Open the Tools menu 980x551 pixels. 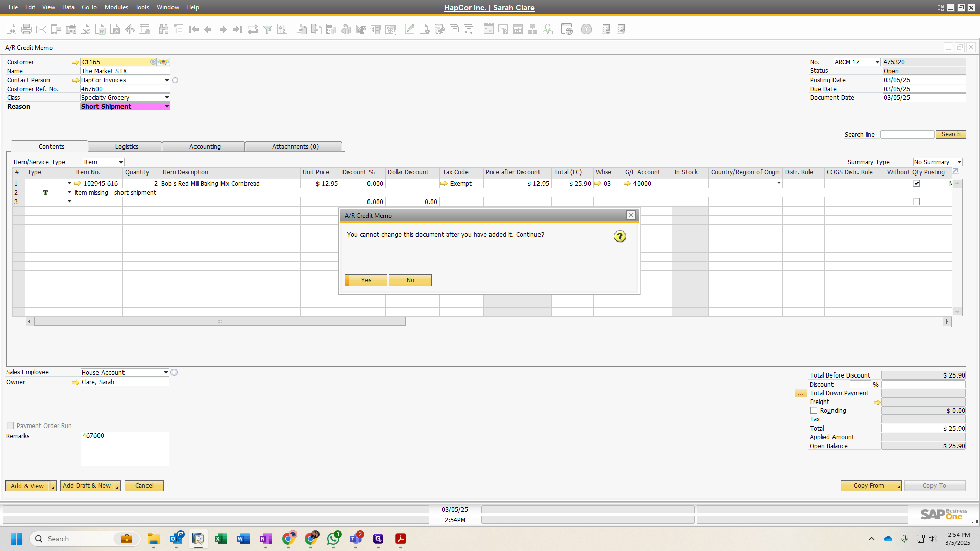pos(142,7)
